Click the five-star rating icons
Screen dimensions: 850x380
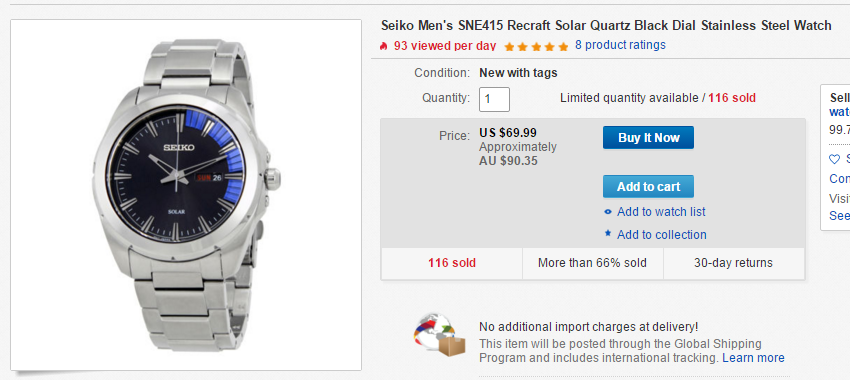tap(536, 47)
